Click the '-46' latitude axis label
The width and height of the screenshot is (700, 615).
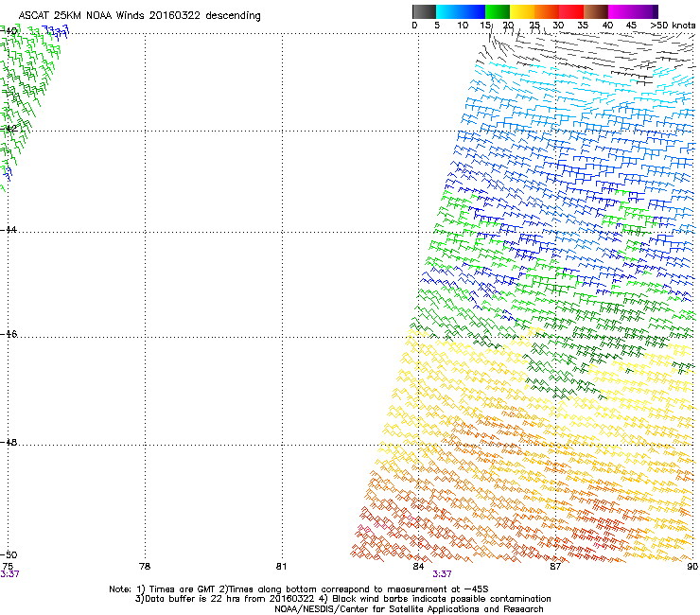(9, 334)
